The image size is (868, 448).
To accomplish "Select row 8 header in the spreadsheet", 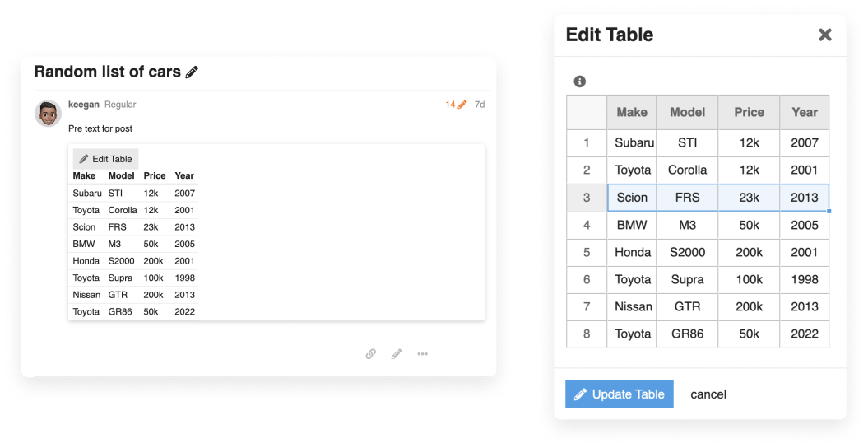I will click(x=587, y=334).
